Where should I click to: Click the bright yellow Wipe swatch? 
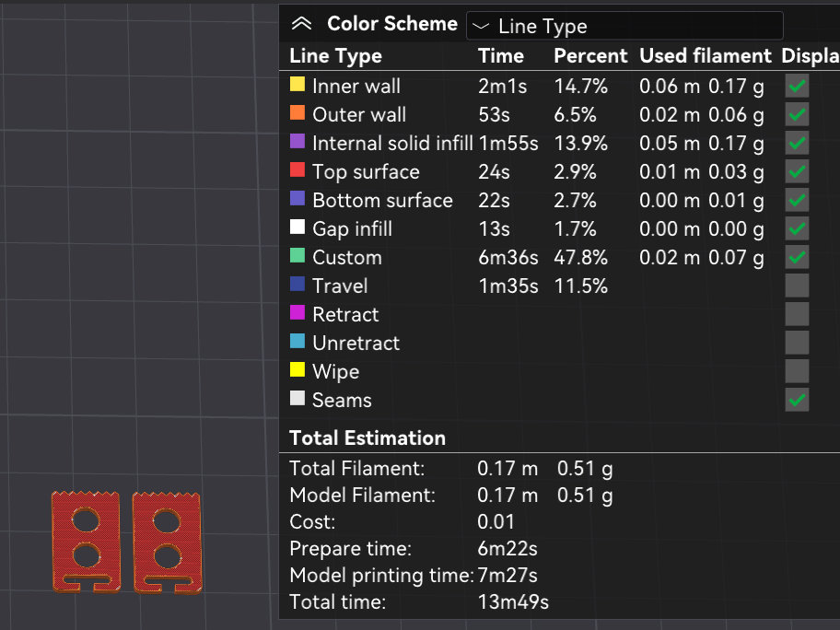(297, 369)
